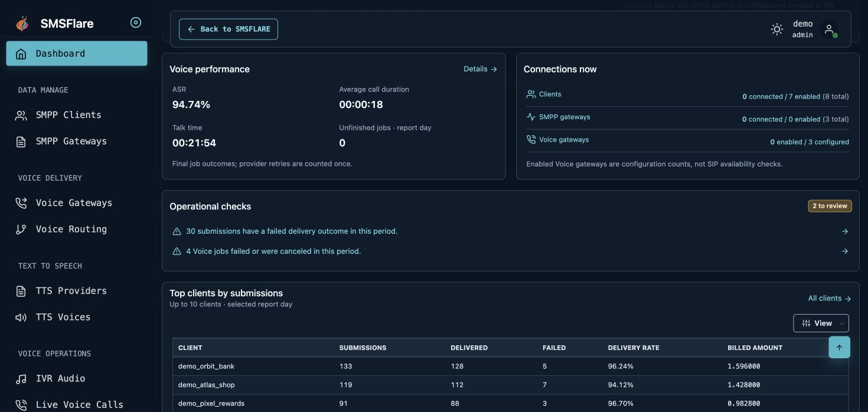This screenshot has width=868, height=412.
Task: Click Talk time value 00:21:54
Action: click(194, 143)
